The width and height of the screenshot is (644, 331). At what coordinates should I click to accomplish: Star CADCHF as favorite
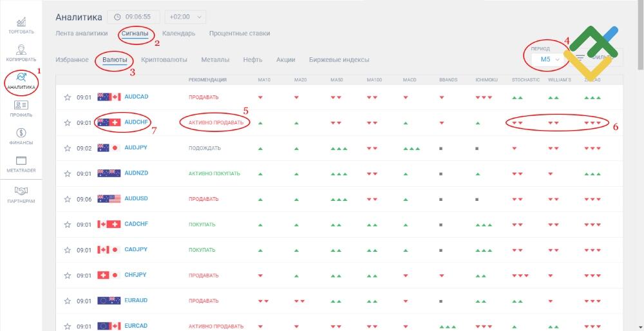point(68,225)
